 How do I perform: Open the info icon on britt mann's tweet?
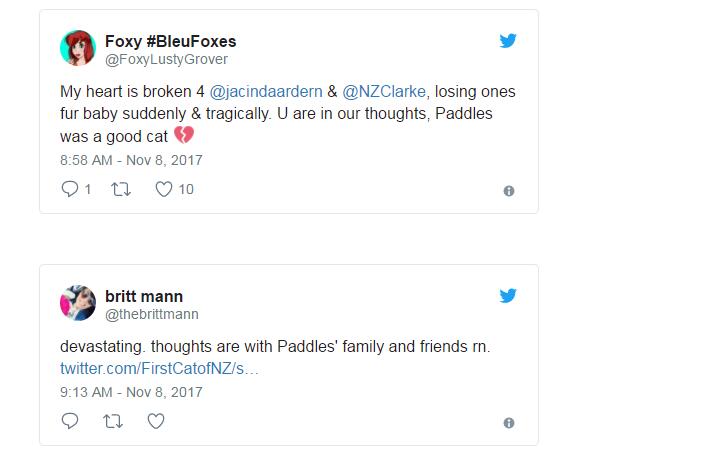(508, 423)
